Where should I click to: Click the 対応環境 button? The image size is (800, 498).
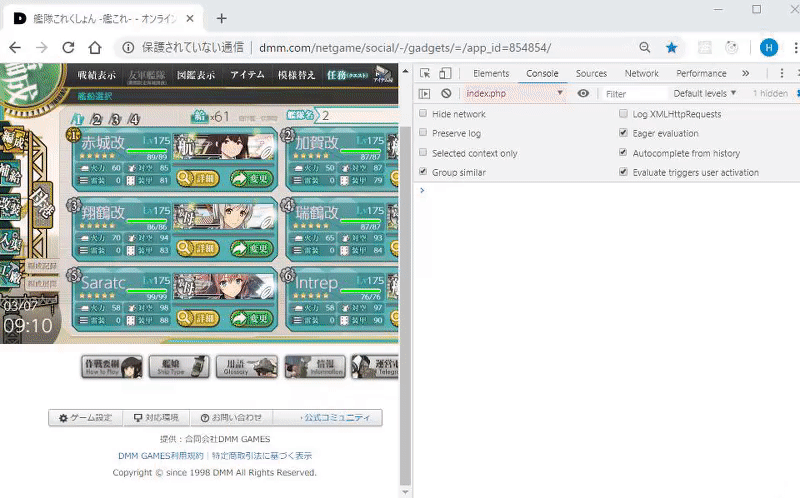156,417
